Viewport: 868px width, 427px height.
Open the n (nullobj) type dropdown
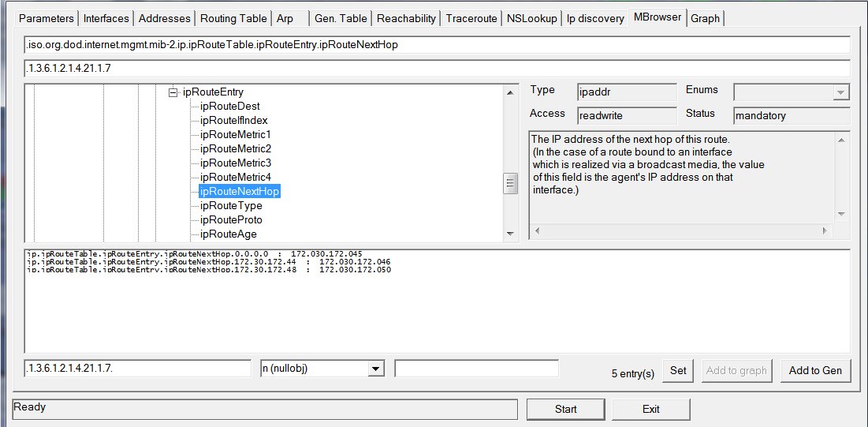375,369
